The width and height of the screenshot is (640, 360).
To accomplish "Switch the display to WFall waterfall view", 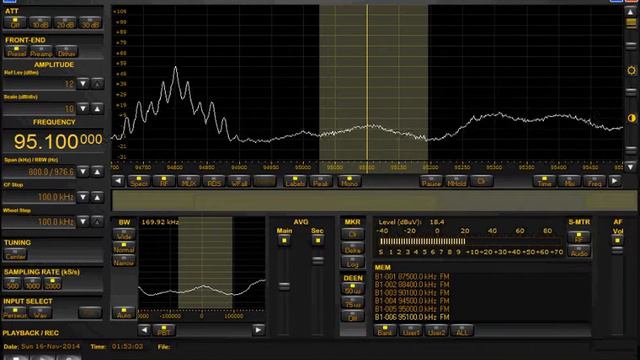I will click(x=239, y=181).
